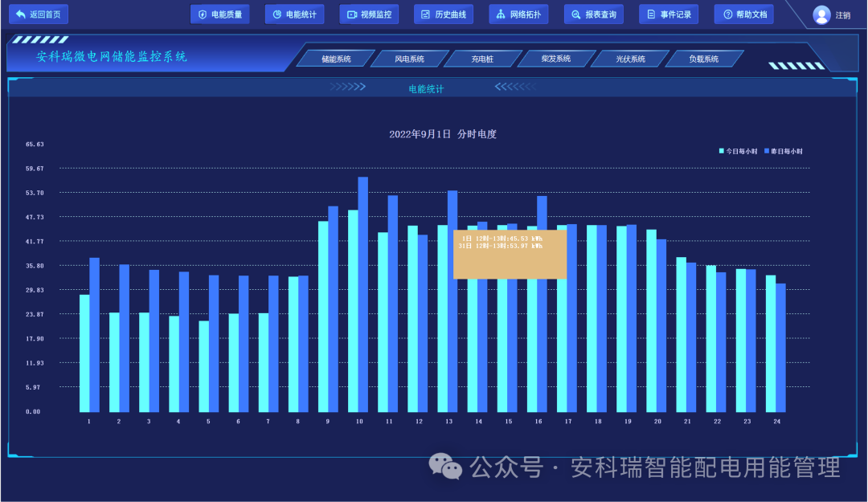Return to the home page via 返回首页
The image size is (868, 502).
click(39, 14)
